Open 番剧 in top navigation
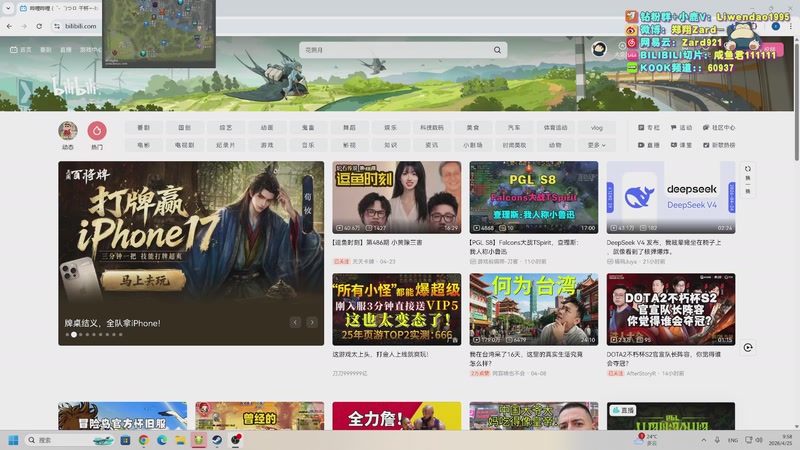 [46, 49]
